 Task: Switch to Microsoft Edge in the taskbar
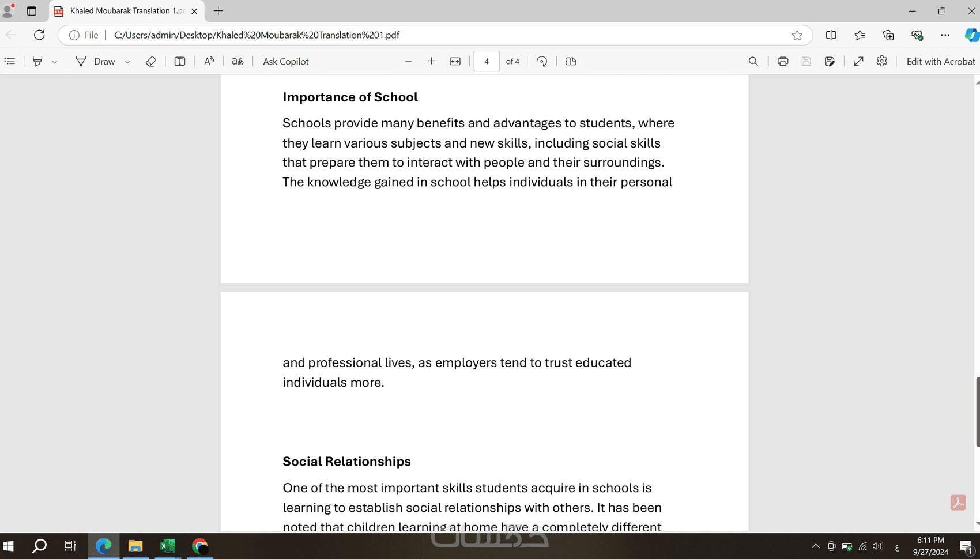[104, 546]
